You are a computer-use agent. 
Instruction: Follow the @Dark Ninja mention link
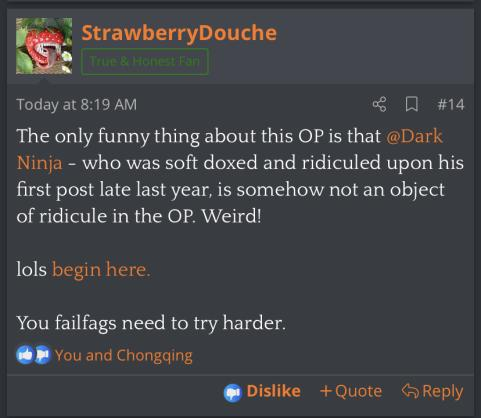coord(414,136)
